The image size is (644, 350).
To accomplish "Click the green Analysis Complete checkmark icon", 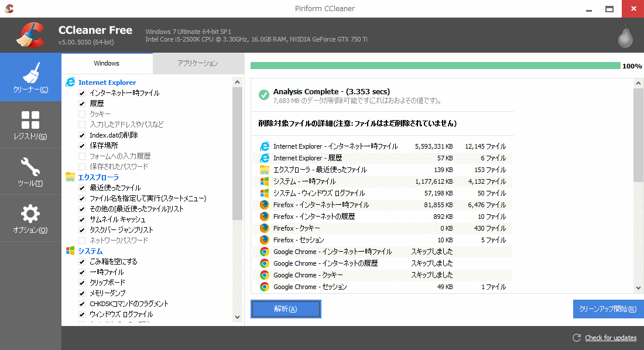I will (x=263, y=95).
